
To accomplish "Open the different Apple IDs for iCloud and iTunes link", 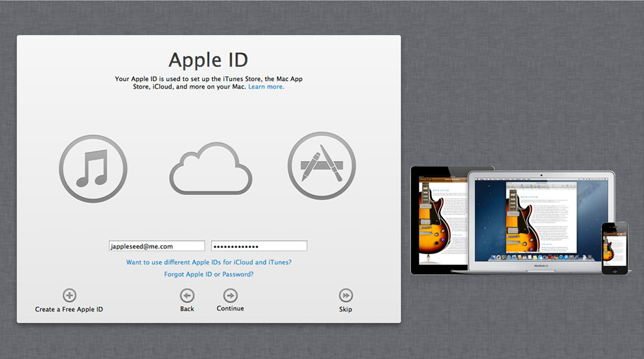I will pyautogui.click(x=209, y=262).
